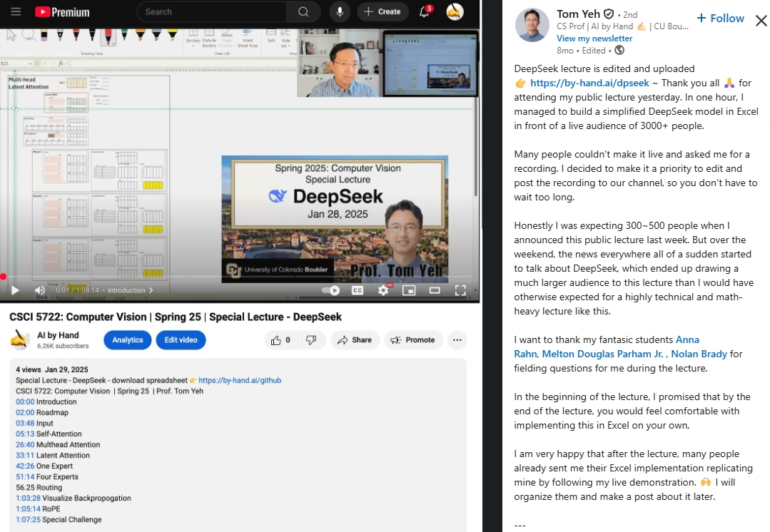
Task: Click View my newsletter link
Action: pyautogui.click(x=594, y=39)
